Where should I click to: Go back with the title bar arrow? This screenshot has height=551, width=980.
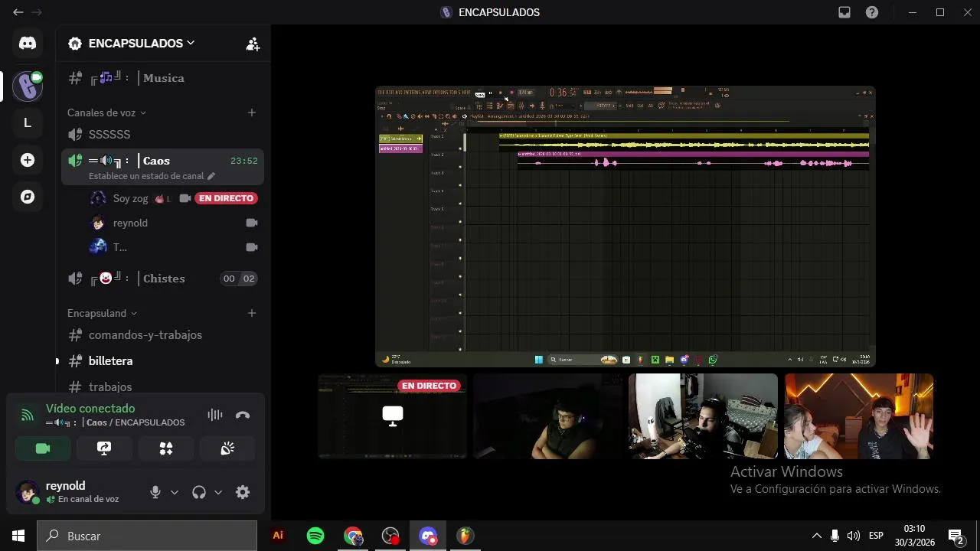coord(18,12)
